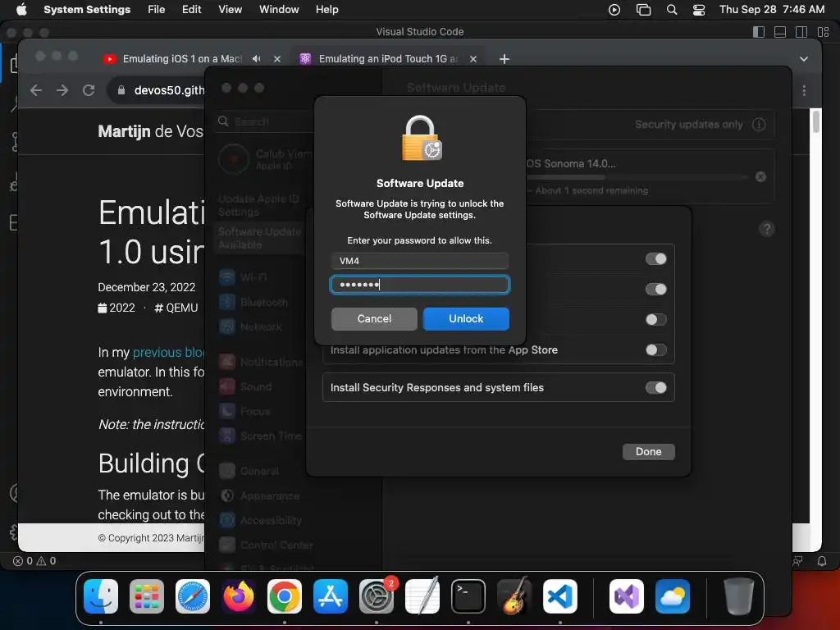The width and height of the screenshot is (840, 630).
Task: Toggle VS Code primary side bar layout icon
Action: tap(759, 32)
